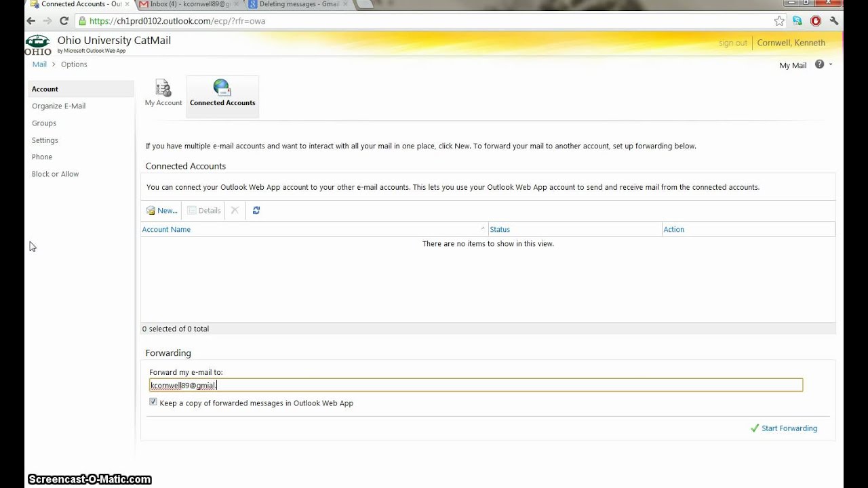Click the Cornwell, Kenneth user name
This screenshot has height=488, width=868.
click(x=791, y=43)
